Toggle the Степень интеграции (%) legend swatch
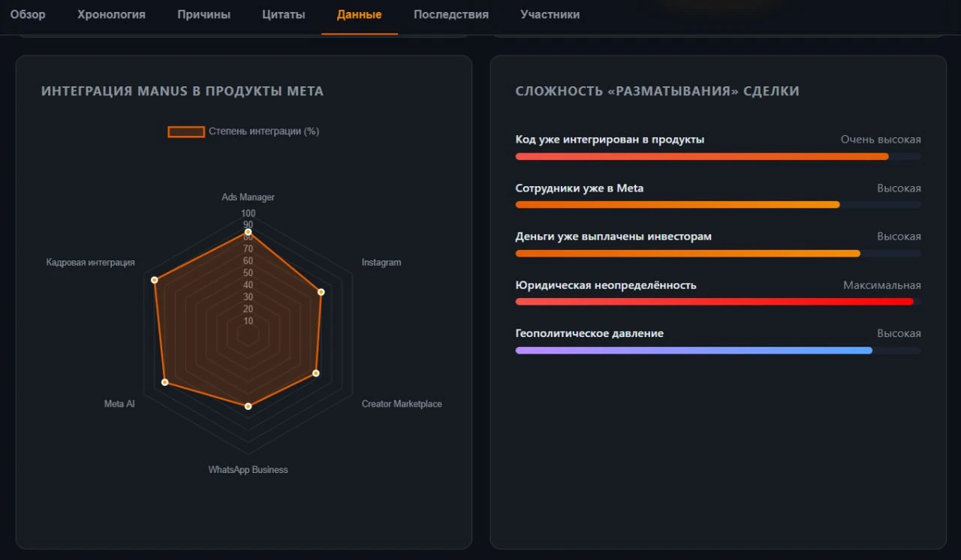The height and width of the screenshot is (560, 961). pyautogui.click(x=186, y=131)
